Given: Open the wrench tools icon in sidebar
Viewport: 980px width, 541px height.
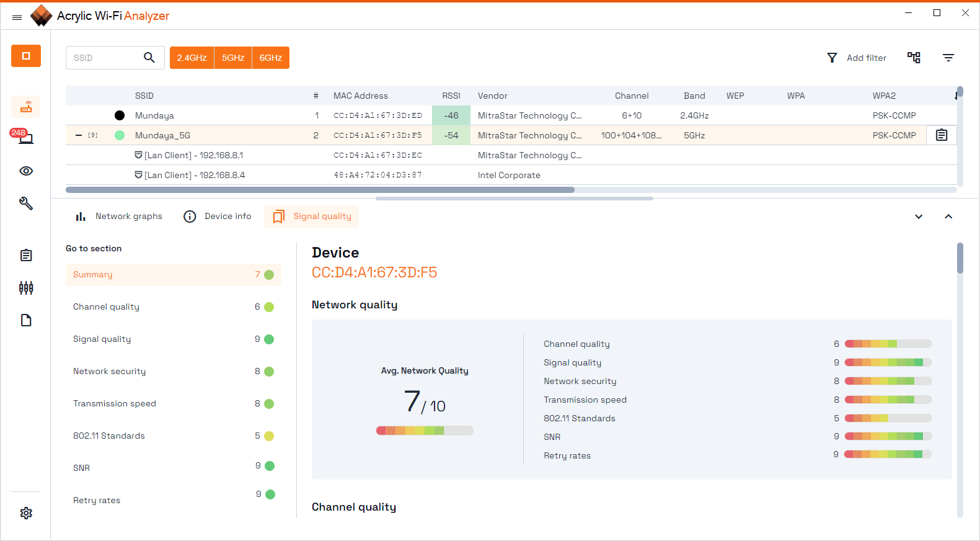Looking at the screenshot, I should [x=26, y=203].
